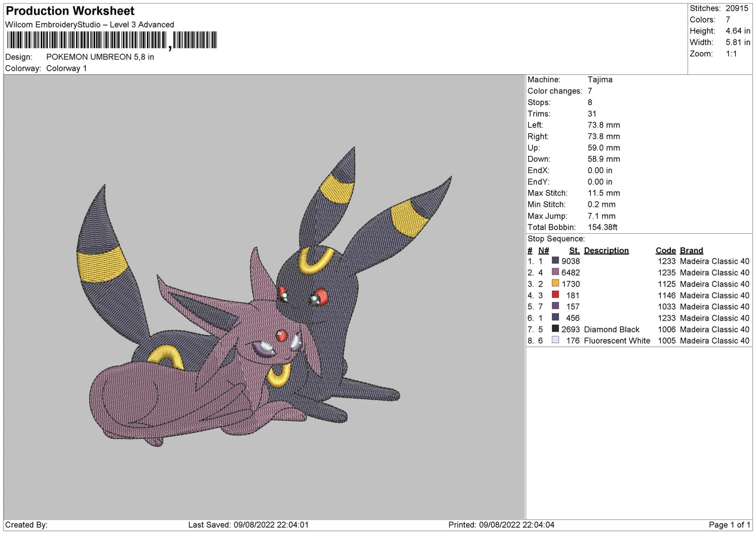756x534 pixels.
Task: Click the Total Bobbin value 154.38ft
Action: coord(603,228)
